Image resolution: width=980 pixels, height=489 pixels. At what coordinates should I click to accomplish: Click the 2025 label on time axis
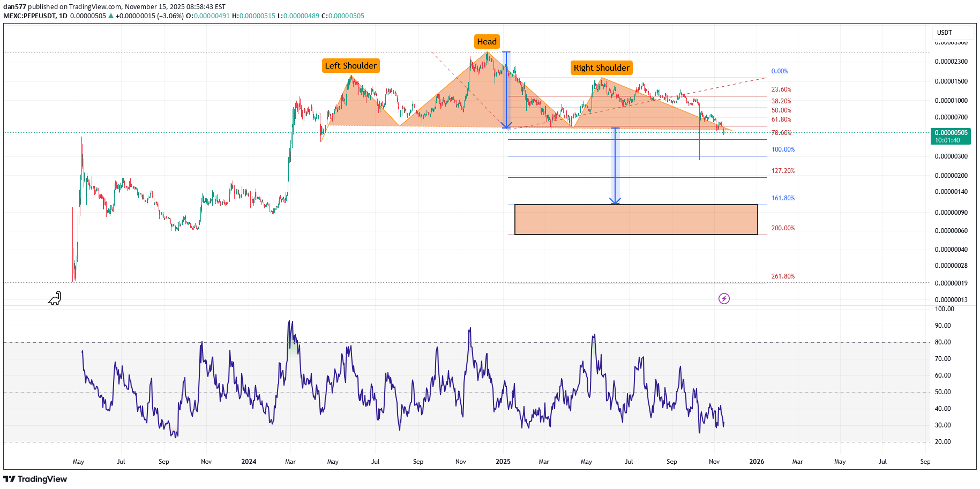(503, 462)
